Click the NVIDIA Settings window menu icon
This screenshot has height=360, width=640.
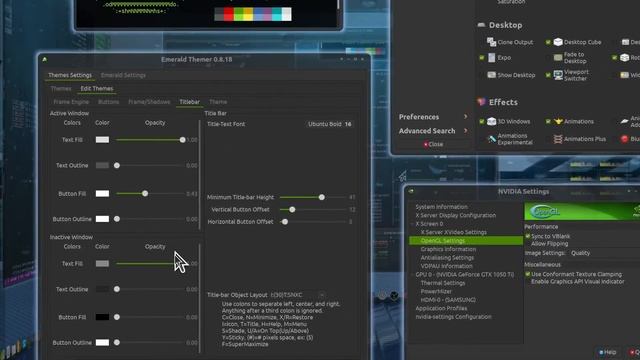tap(411, 191)
